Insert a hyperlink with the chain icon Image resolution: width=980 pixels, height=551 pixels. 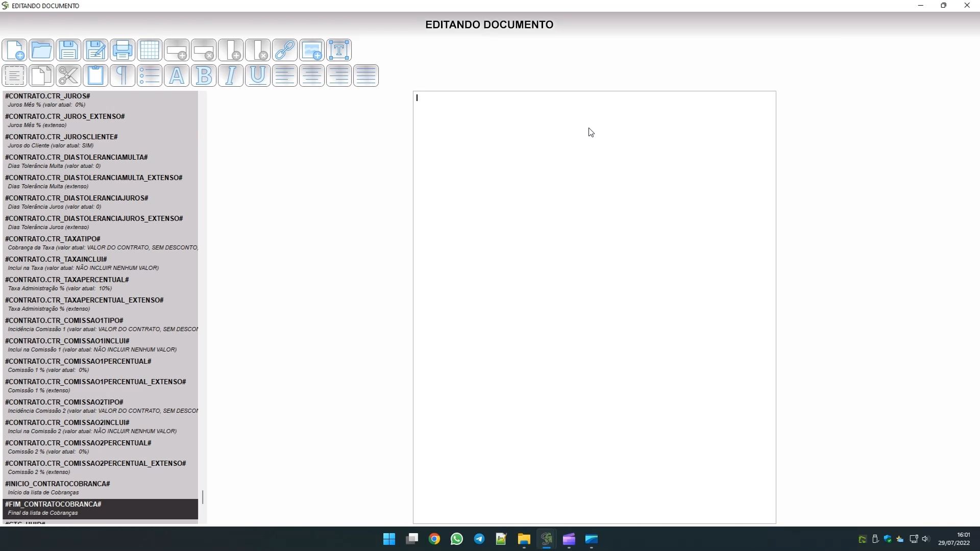coord(285,50)
